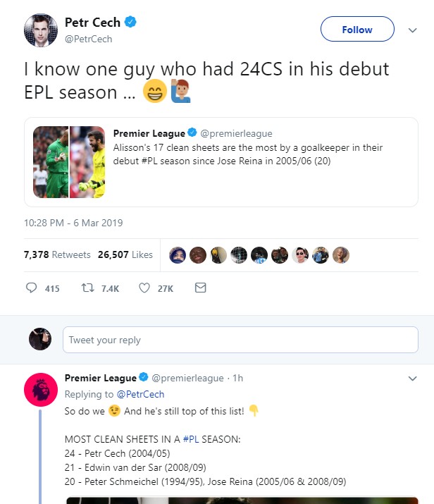Open the @PetrCech mention link
Image resolution: width=434 pixels, height=504 pixels.
pos(140,394)
